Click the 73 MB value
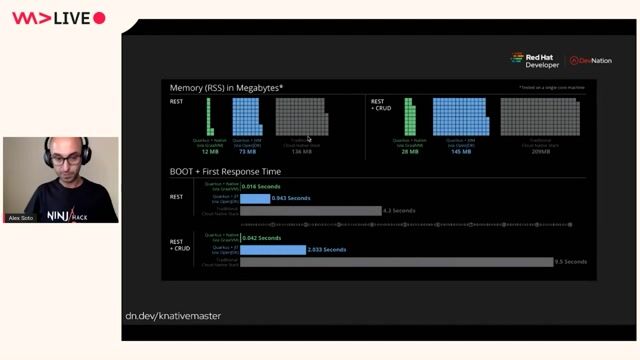The height and width of the screenshot is (360, 640). 247,152
